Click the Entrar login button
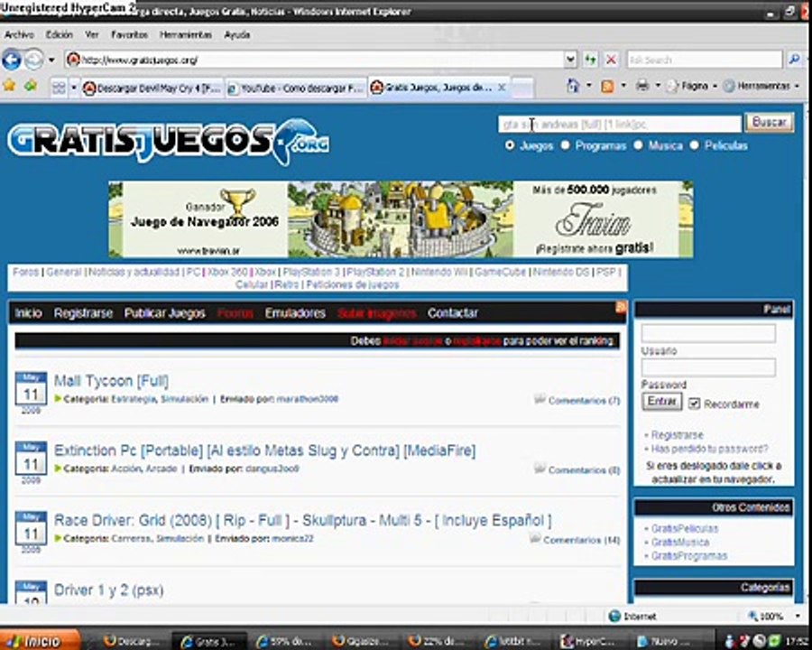 pyautogui.click(x=662, y=402)
